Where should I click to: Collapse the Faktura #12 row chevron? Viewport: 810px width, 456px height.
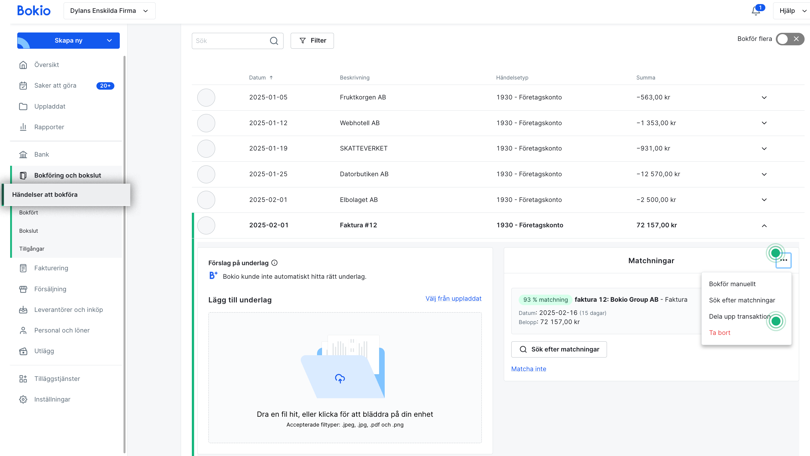tap(764, 225)
